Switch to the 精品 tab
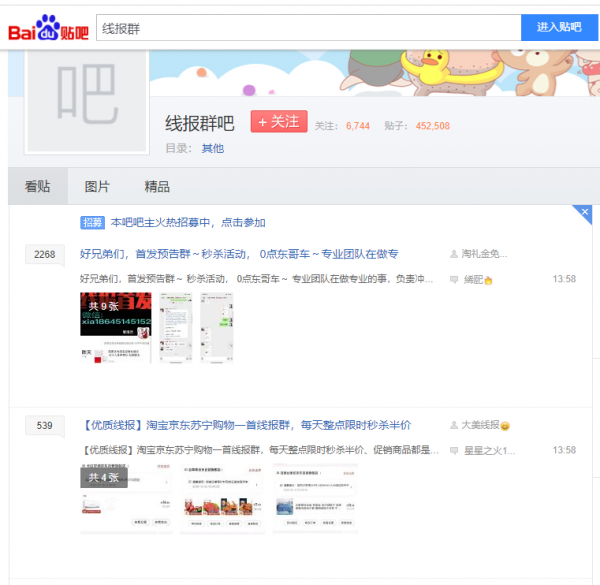Image resolution: width=600 pixels, height=585 pixels. [x=157, y=186]
